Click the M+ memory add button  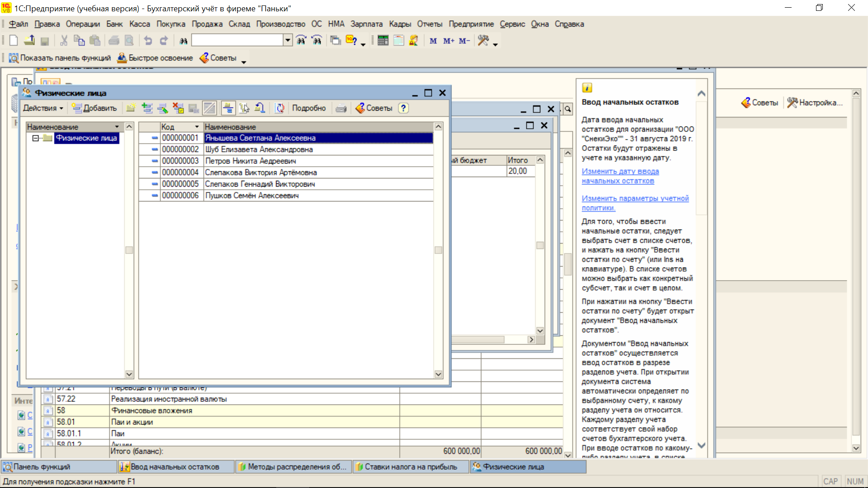point(448,41)
